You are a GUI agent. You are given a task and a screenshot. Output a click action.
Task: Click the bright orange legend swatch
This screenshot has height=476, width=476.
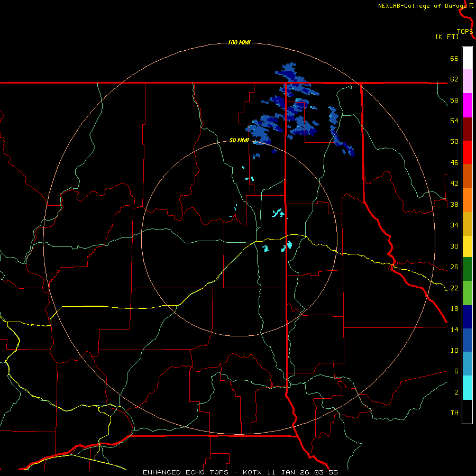tap(467, 200)
